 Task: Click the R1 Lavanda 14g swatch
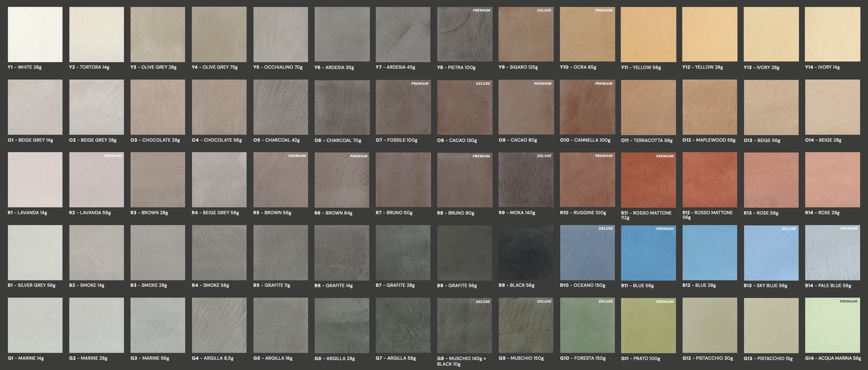[35, 180]
